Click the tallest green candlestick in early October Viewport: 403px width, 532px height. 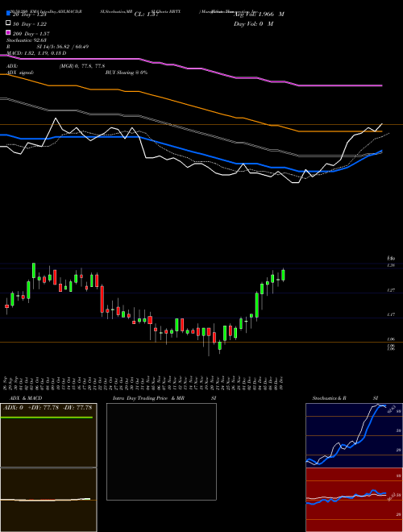[34, 270]
